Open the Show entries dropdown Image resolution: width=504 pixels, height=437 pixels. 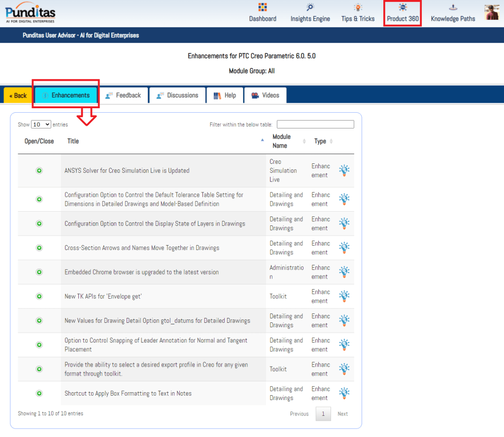click(41, 125)
